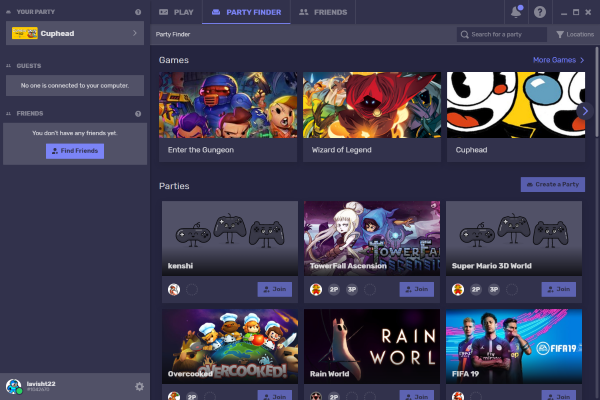600x400 pixels.
Task: Open Overcooked party thumbnail
Action: point(230,346)
